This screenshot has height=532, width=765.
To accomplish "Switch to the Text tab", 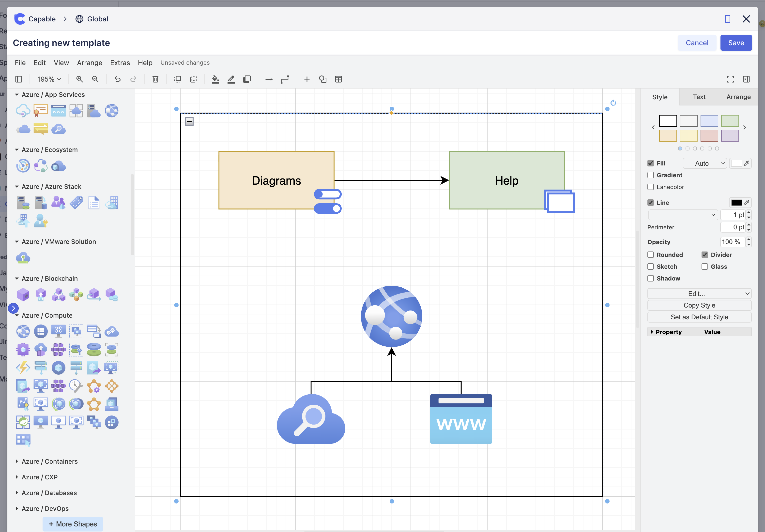I will pos(699,97).
